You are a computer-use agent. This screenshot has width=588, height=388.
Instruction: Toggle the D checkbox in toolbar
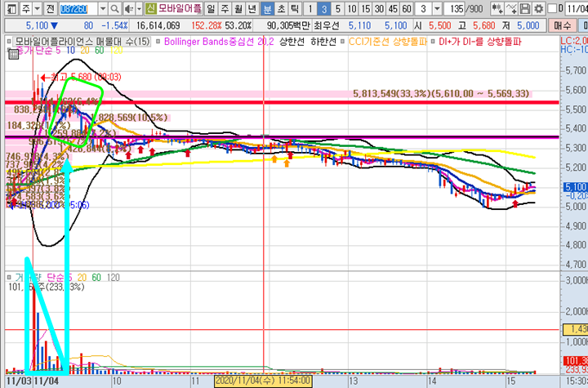point(552,8)
